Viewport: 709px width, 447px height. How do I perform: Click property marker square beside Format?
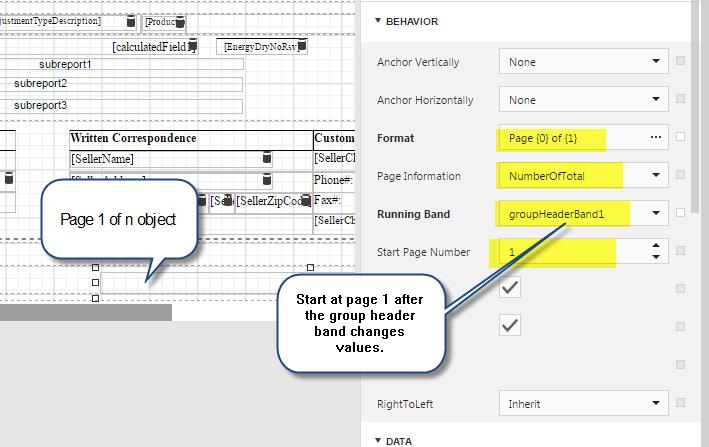681,137
